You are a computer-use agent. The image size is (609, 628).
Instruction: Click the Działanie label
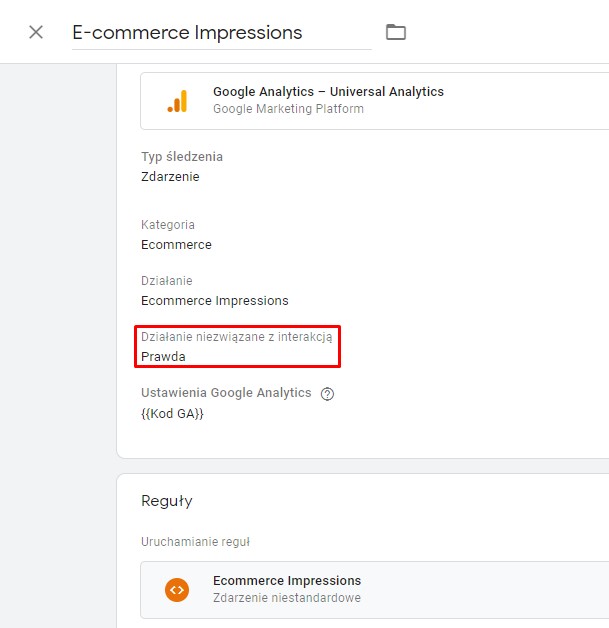click(167, 281)
